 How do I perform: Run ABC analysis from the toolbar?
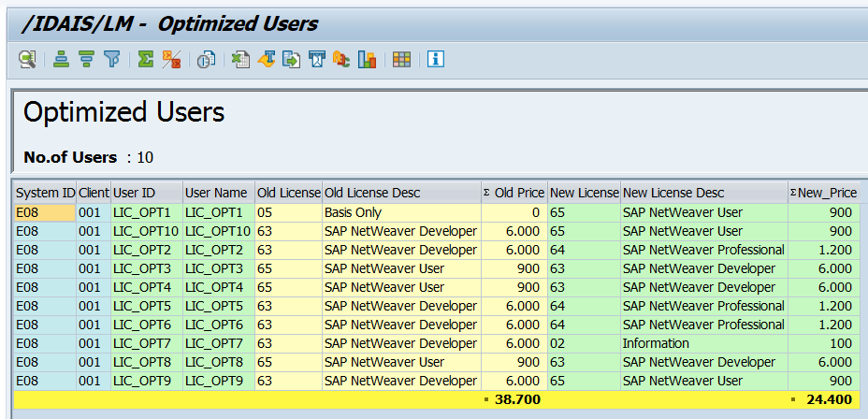click(x=341, y=59)
